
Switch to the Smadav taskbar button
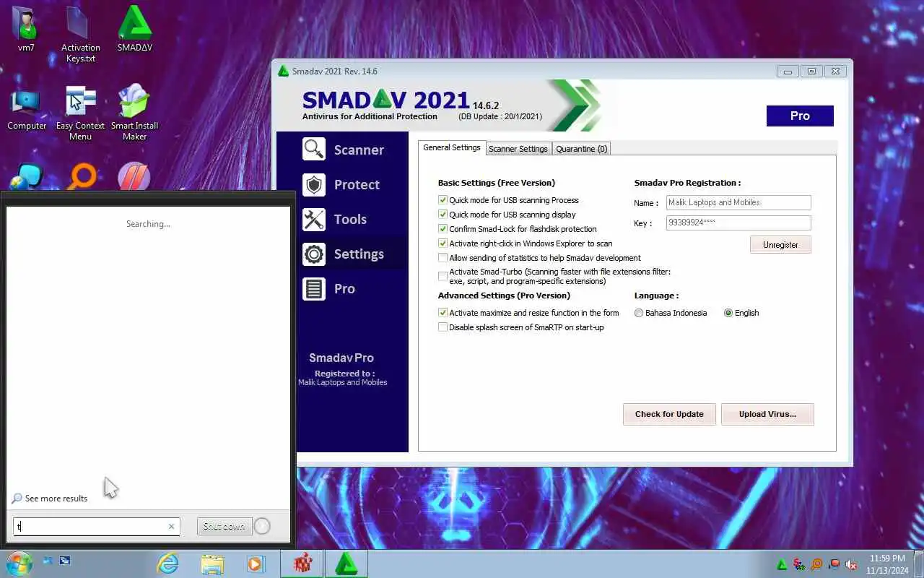347,564
